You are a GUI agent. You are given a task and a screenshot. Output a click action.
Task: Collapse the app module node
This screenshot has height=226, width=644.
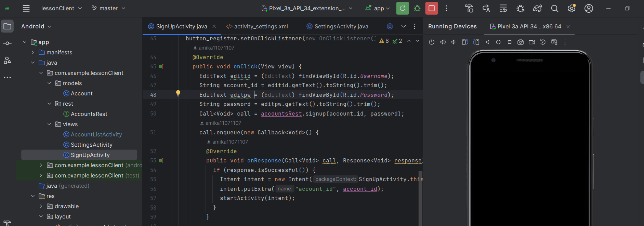(25, 42)
